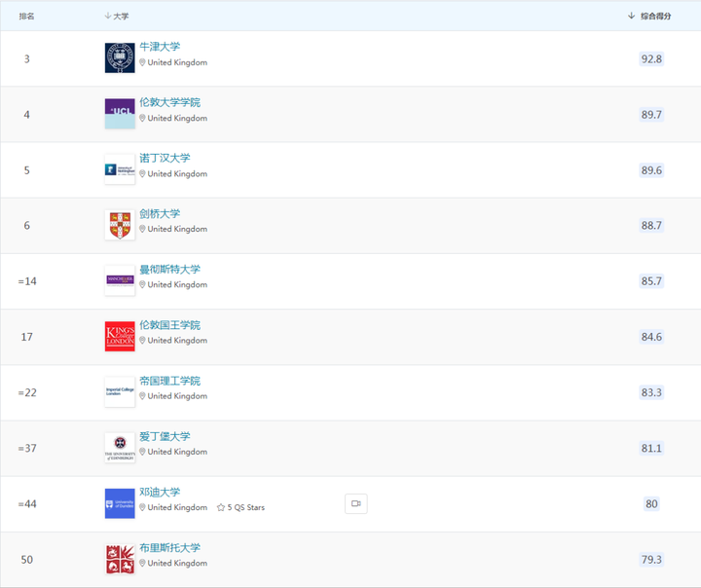Screen dimensions: 701x588
Task: Click location pin icon under 伦敦国王学院
Action: (x=142, y=341)
